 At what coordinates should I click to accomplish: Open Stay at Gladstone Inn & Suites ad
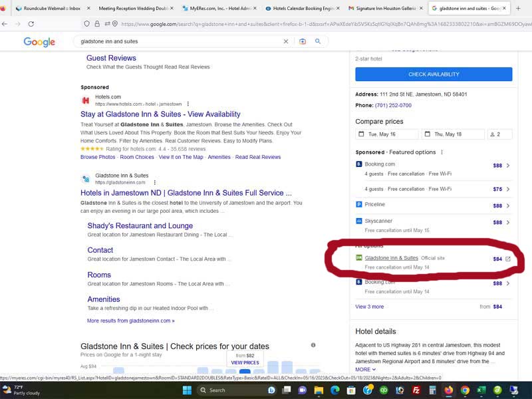(x=160, y=114)
